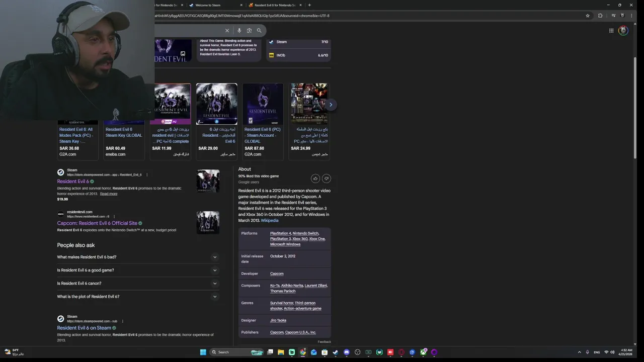This screenshot has width=644, height=362.
Task: Click the magnifier search submit icon
Action: (x=259, y=31)
